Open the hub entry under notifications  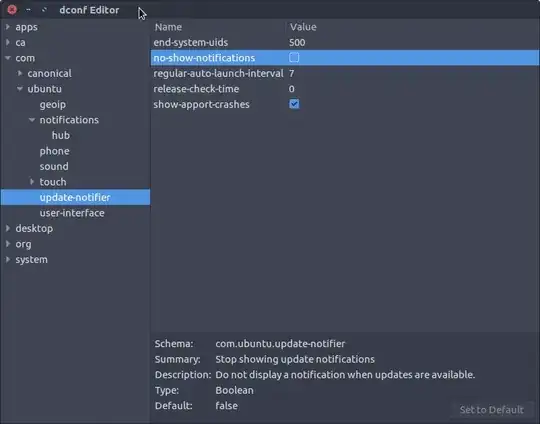pyautogui.click(x=61, y=135)
